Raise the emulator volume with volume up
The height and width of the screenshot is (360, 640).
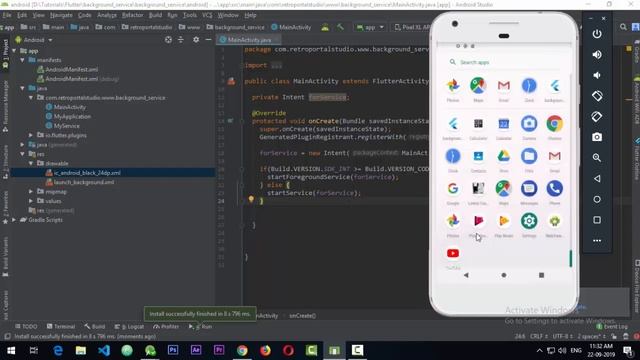click(x=597, y=55)
